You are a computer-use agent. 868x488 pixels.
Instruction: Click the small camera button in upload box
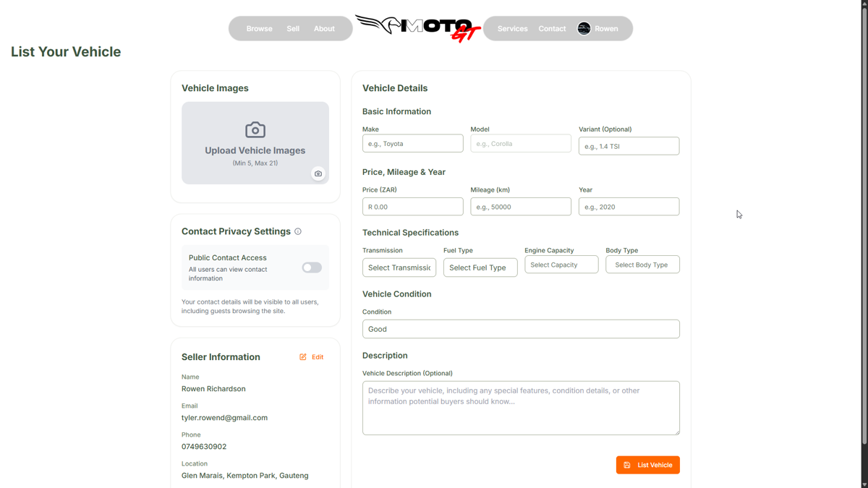[x=318, y=174]
